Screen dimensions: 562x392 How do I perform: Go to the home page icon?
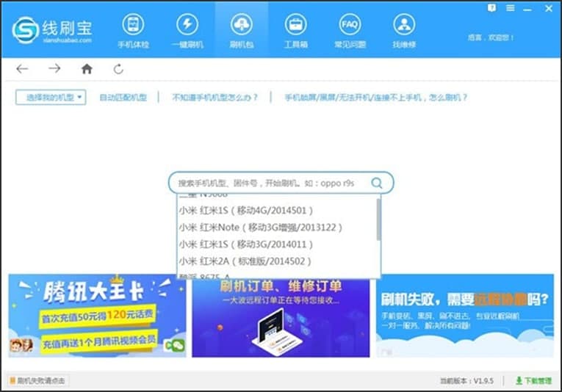pyautogui.click(x=87, y=68)
